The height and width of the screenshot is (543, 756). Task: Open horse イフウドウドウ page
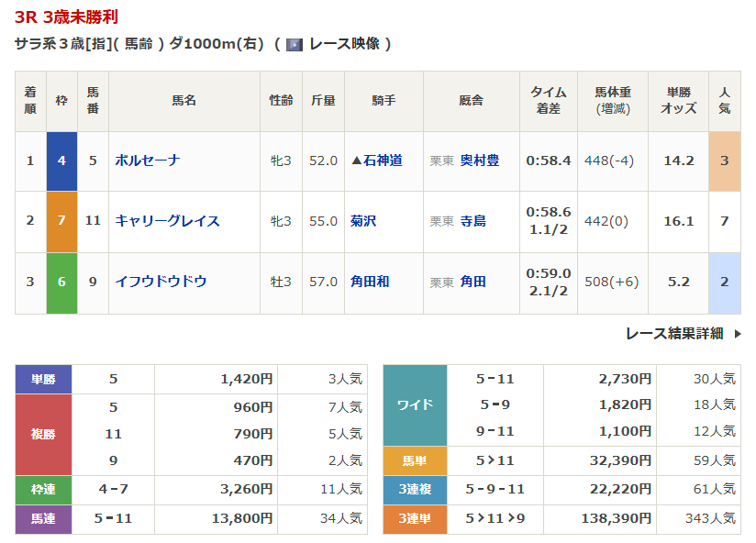[x=161, y=282]
